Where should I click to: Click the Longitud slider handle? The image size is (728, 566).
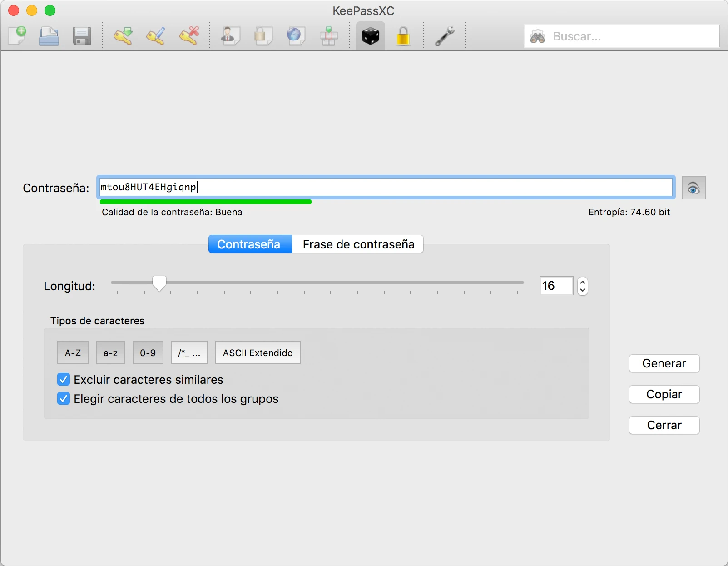[159, 283]
